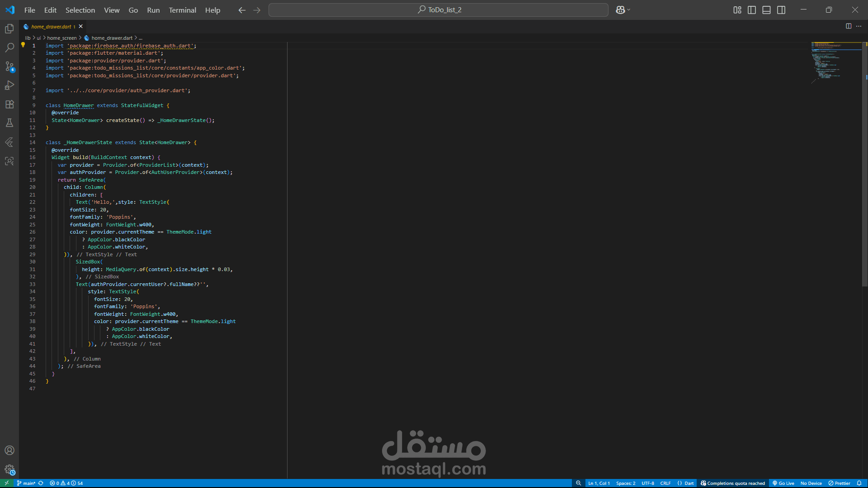This screenshot has height=488, width=868.
Task: Toggle the primary side bar layout button
Action: 752,10
